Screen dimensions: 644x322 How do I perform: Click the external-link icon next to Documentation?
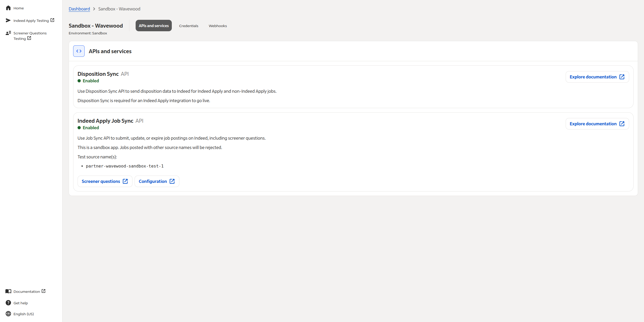pos(43,291)
